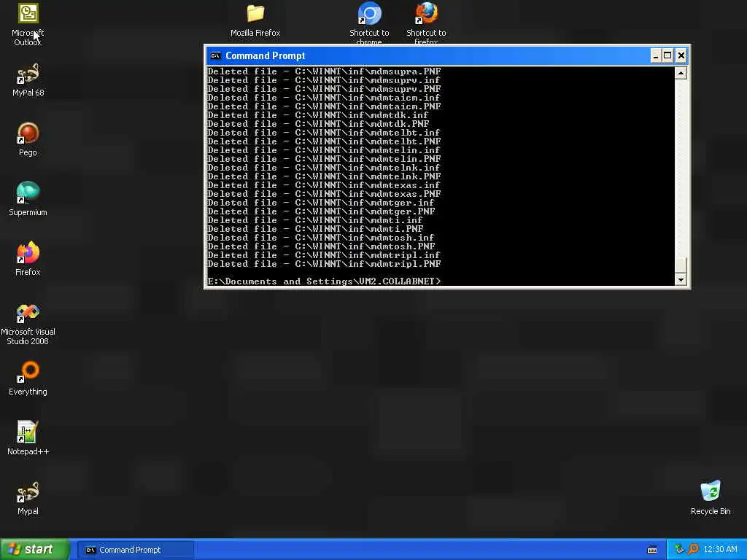This screenshot has width=747, height=560.
Task: Open the Start menu
Action: [x=34, y=550]
